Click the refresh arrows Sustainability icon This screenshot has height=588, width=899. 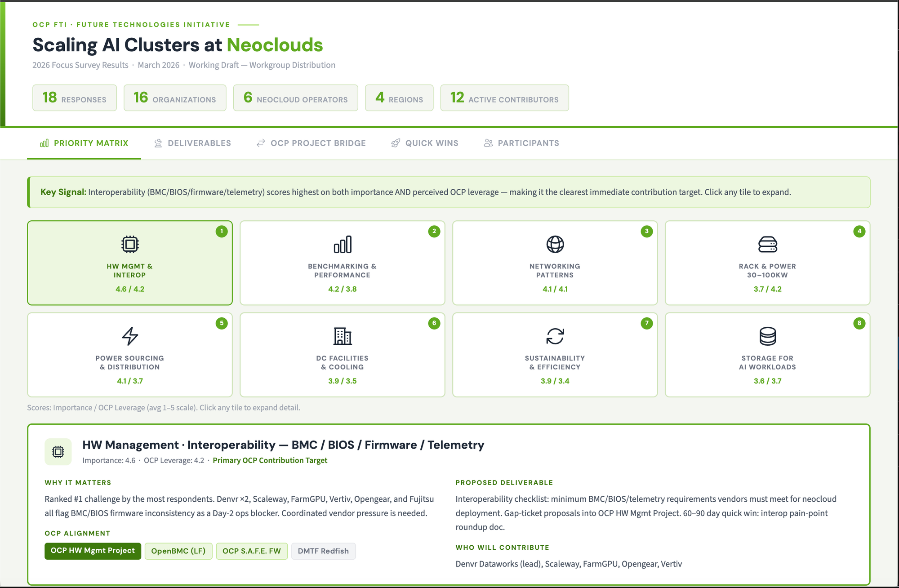555,336
